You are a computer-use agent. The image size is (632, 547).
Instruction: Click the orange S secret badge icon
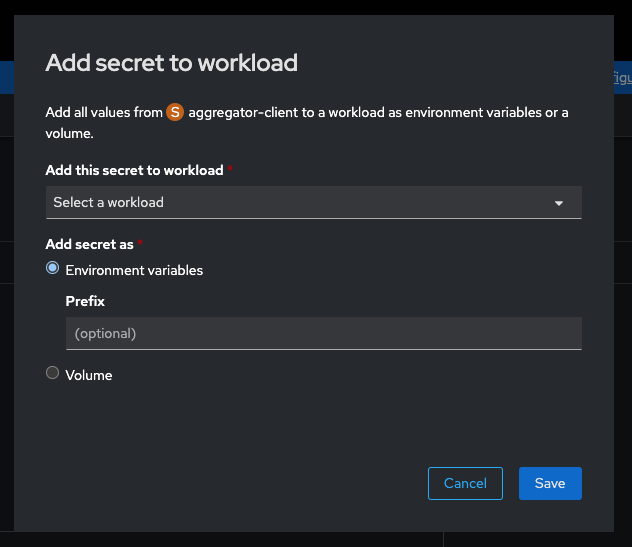[x=175, y=112]
